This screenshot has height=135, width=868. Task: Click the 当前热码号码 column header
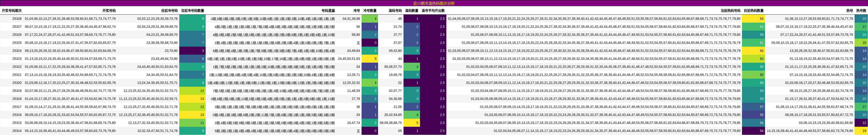(730, 11)
